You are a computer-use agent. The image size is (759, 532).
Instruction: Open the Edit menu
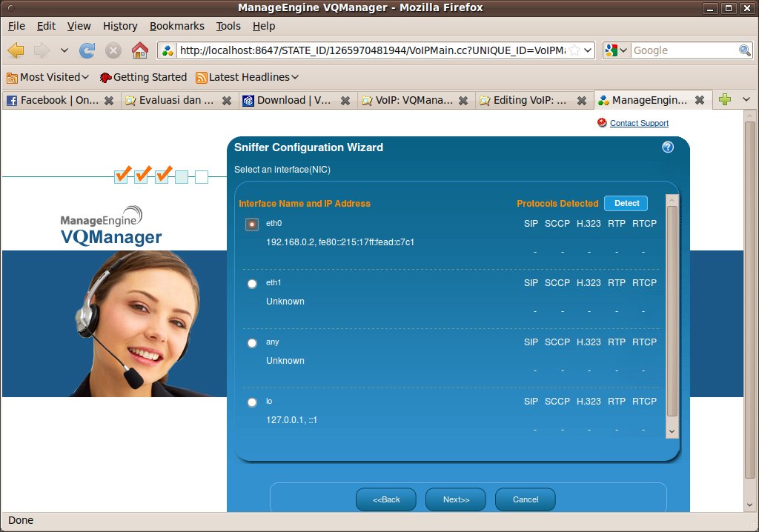coord(46,26)
